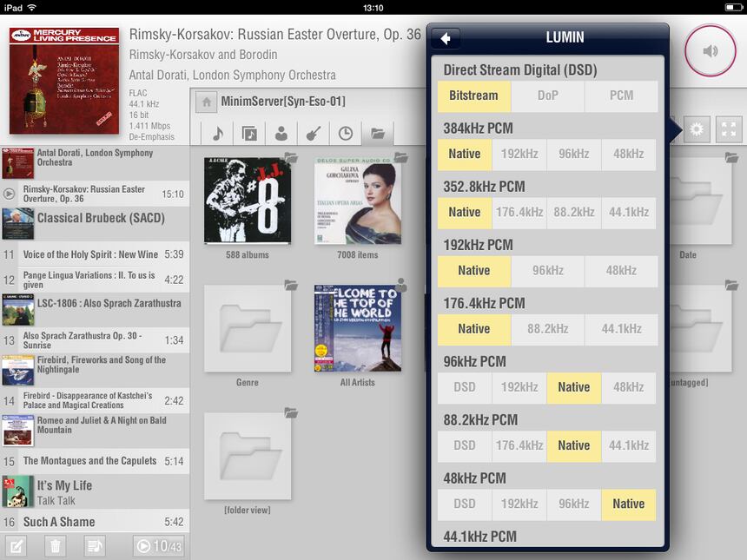This screenshot has width=747, height=560.
Task: Go to MinimServer home icon
Action: pos(206,102)
